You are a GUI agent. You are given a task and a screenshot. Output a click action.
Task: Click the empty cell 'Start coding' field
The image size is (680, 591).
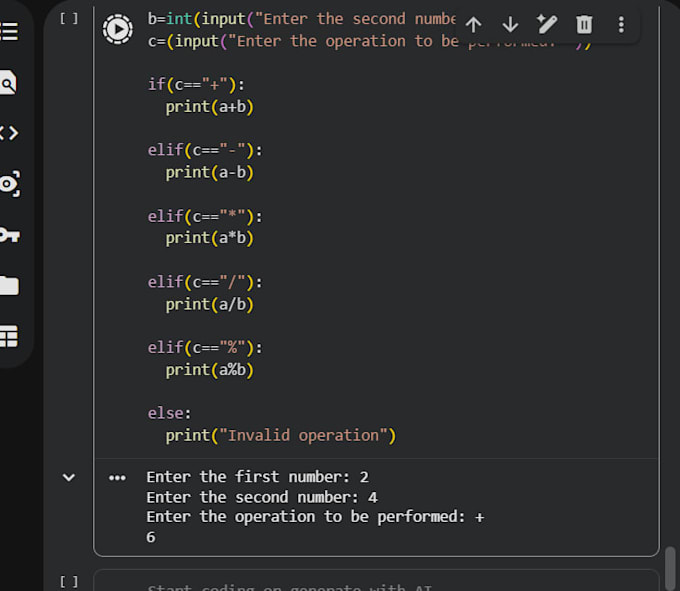(x=376, y=581)
